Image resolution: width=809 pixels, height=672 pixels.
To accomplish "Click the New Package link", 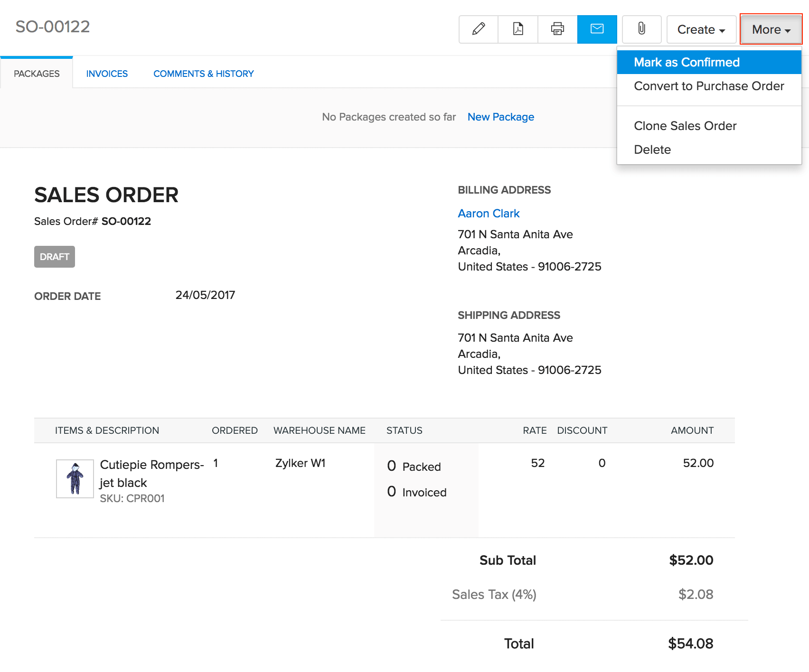I will [x=500, y=117].
